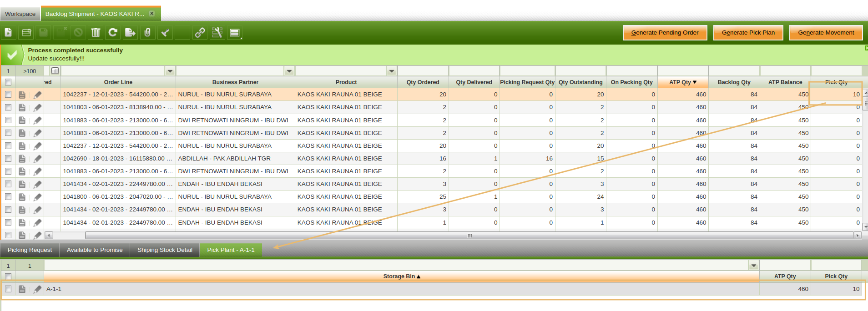Check the A-1-1 row checkbox
Screen dimensions: 868x311
click(8, 289)
